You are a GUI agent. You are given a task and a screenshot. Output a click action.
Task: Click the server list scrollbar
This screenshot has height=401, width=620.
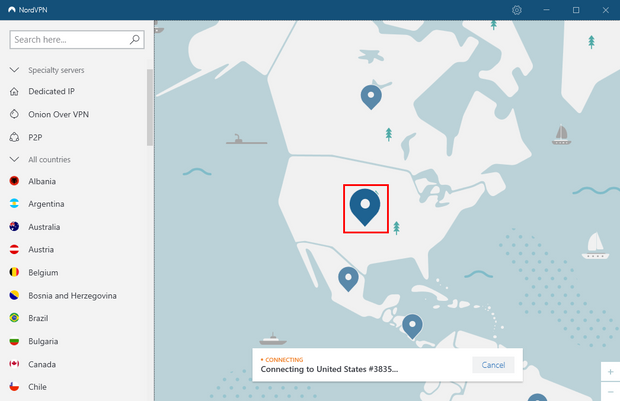point(149,107)
